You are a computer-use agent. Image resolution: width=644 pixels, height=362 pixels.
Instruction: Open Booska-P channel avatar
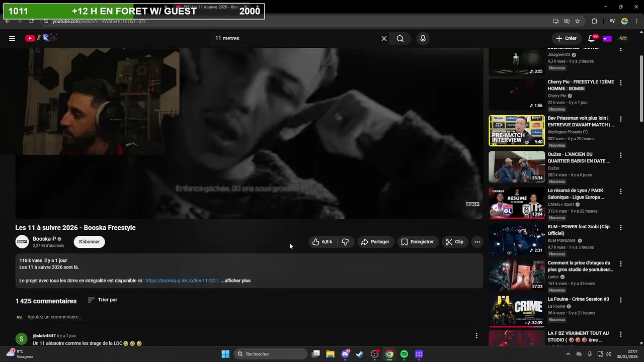(x=22, y=242)
